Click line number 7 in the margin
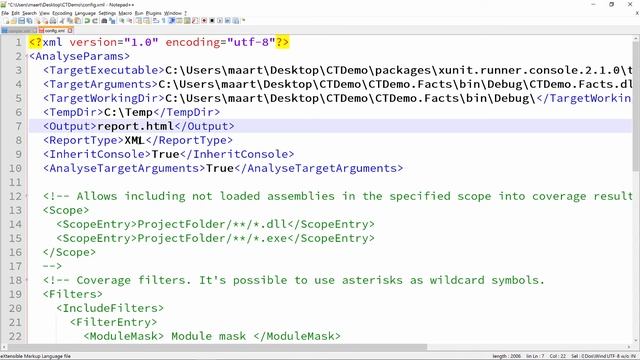Image resolution: width=640 pixels, height=360 pixels. (19, 126)
